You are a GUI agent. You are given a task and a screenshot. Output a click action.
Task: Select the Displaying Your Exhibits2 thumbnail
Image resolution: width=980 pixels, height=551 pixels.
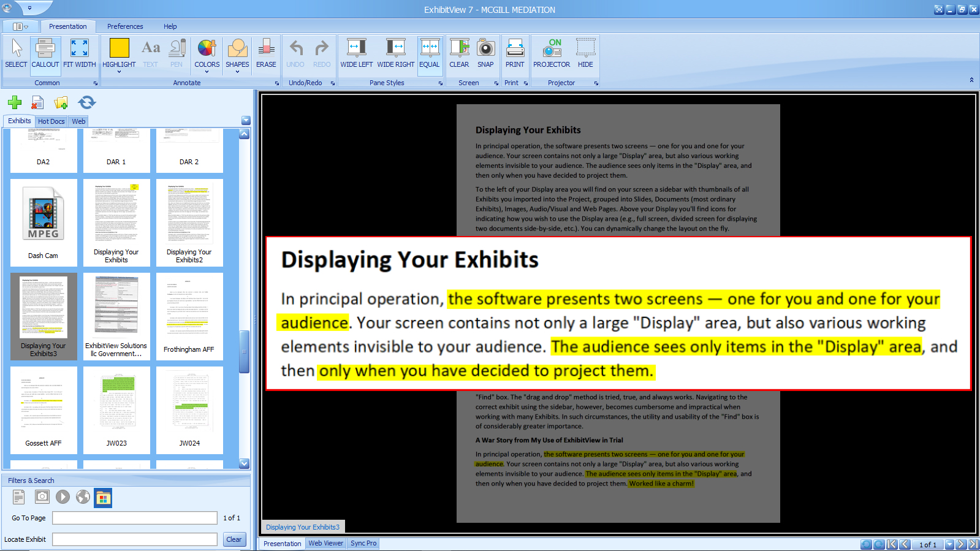tap(189, 222)
